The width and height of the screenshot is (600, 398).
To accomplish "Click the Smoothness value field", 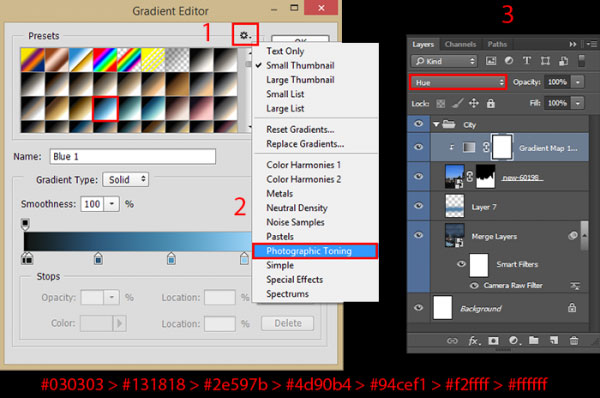I will tap(92, 204).
